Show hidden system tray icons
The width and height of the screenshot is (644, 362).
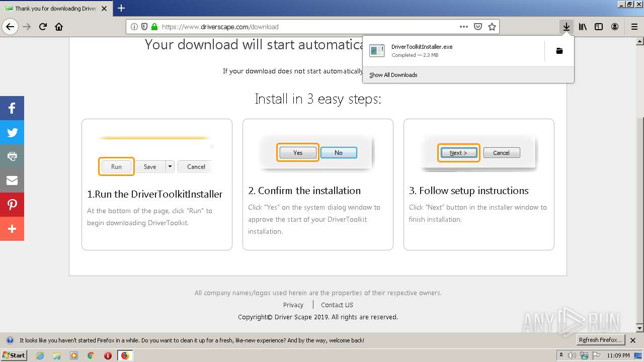pyautogui.click(x=561, y=355)
